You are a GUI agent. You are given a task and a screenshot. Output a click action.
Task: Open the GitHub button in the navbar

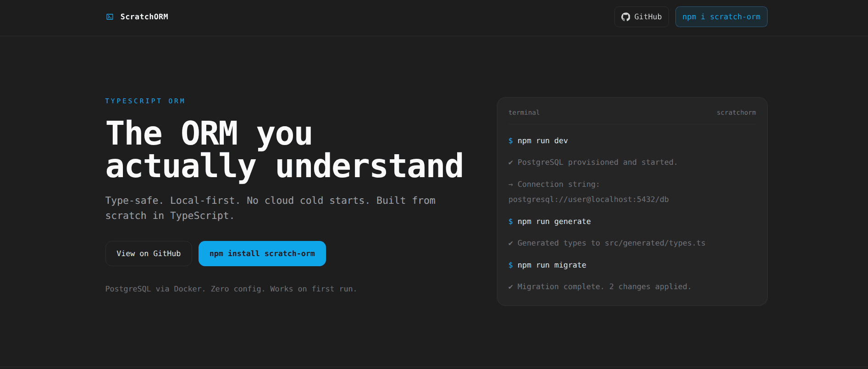point(641,17)
